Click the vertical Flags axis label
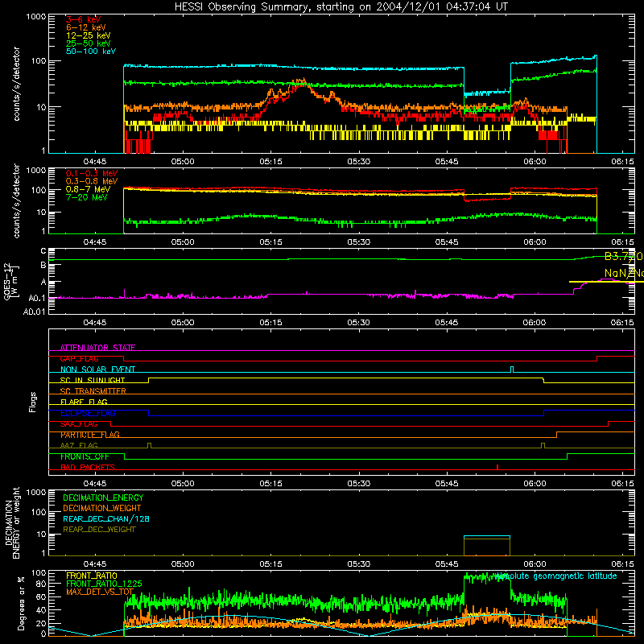The image size is (644, 644). [x=32, y=402]
